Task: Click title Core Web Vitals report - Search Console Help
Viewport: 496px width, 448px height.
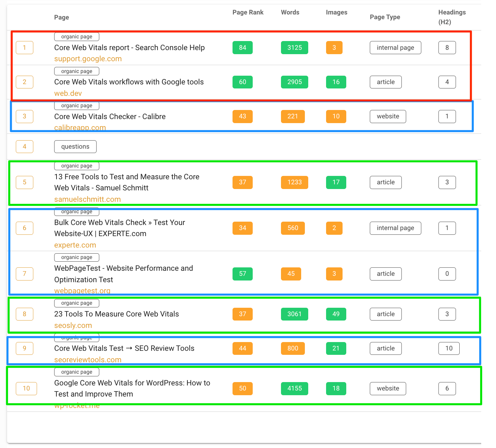Action: [x=130, y=48]
